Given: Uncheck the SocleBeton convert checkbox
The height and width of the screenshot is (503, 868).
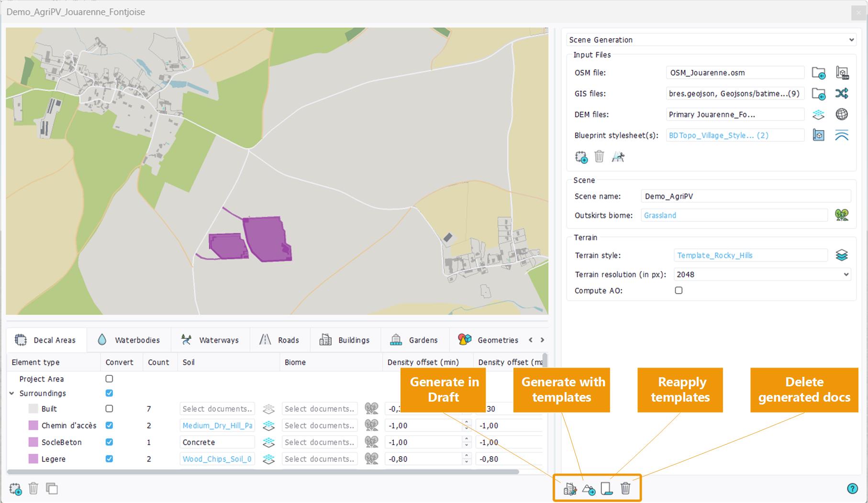Looking at the screenshot, I should (109, 442).
